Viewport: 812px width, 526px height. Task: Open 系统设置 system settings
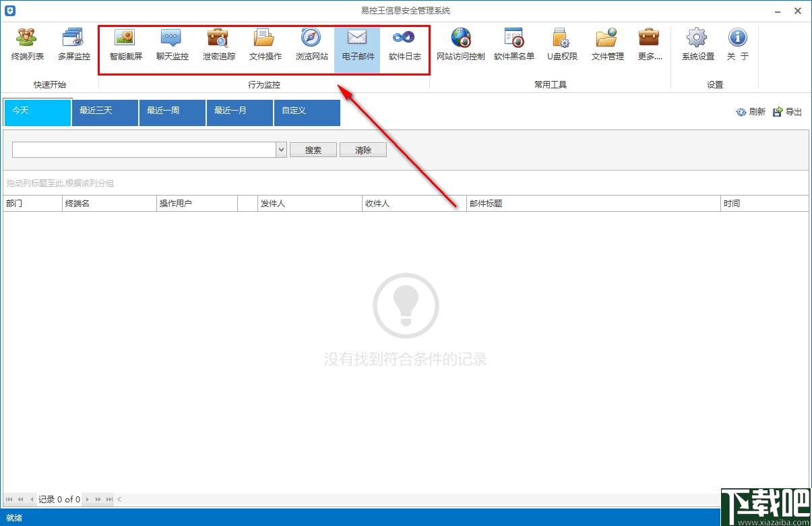pos(698,45)
